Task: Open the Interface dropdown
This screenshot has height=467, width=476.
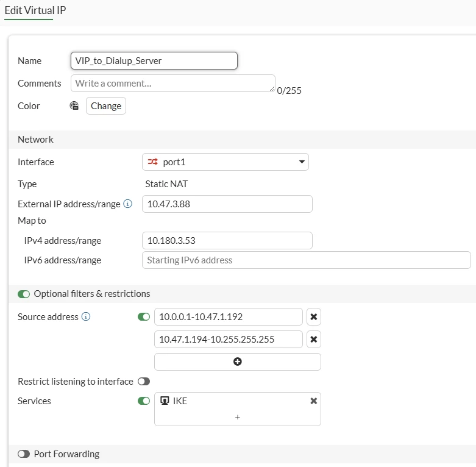Action: pos(226,162)
